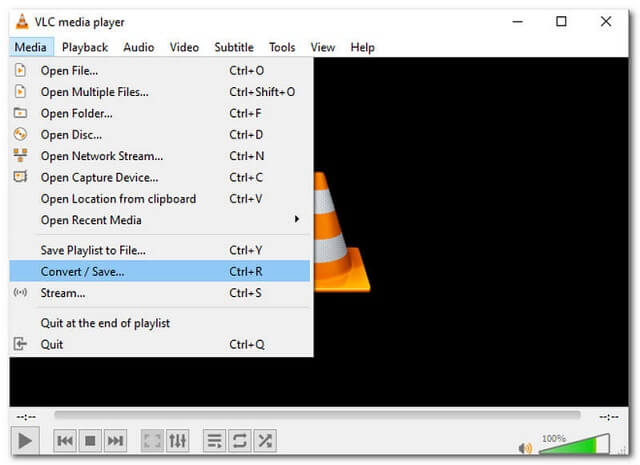Open the Subtitle menu
Screen dimensions: 640x465
[233, 47]
